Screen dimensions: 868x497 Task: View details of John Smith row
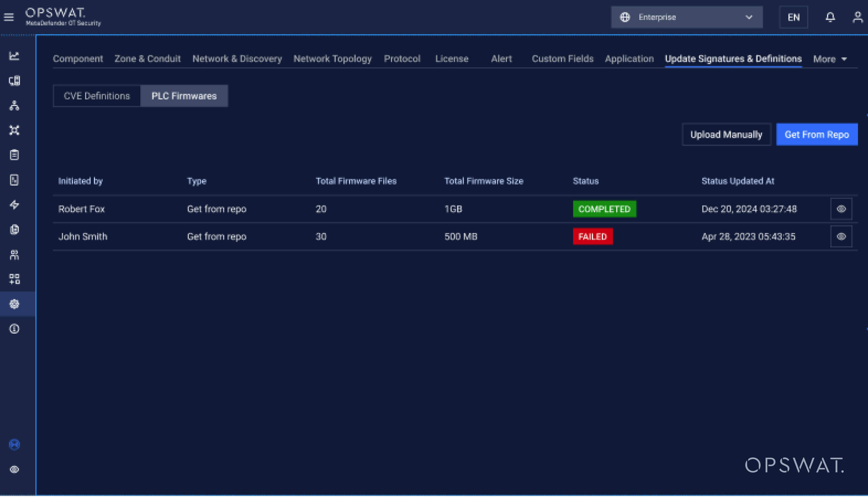[x=841, y=237]
